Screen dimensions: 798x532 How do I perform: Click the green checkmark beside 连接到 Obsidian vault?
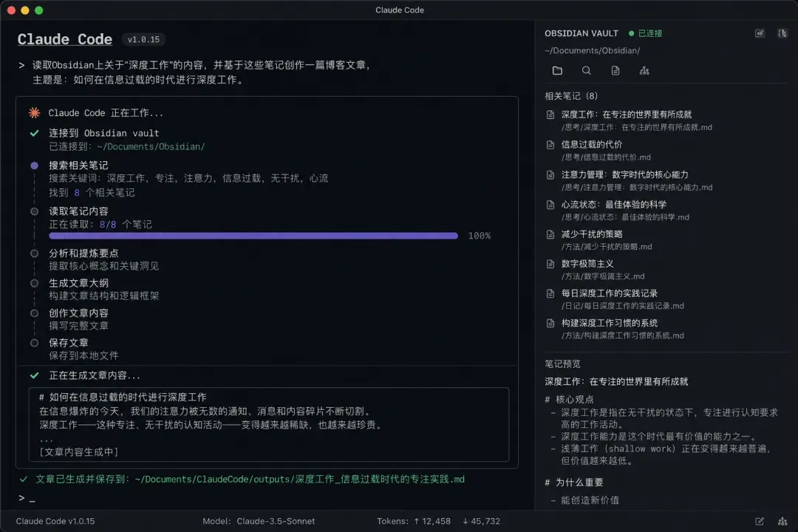34,134
